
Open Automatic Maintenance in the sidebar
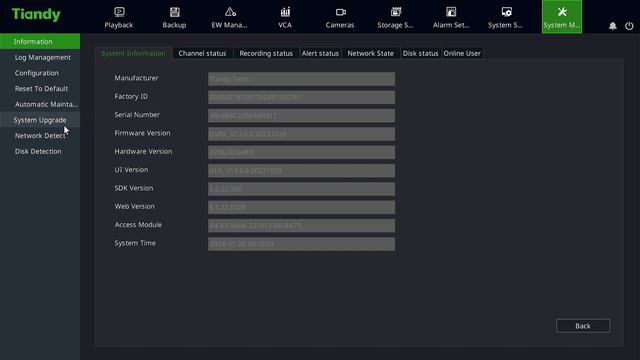pyautogui.click(x=40, y=104)
